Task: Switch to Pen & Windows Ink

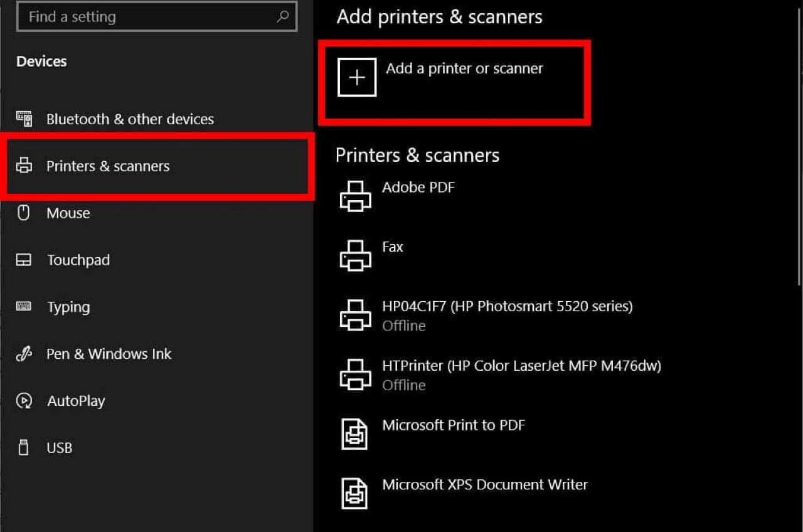Action: point(109,354)
